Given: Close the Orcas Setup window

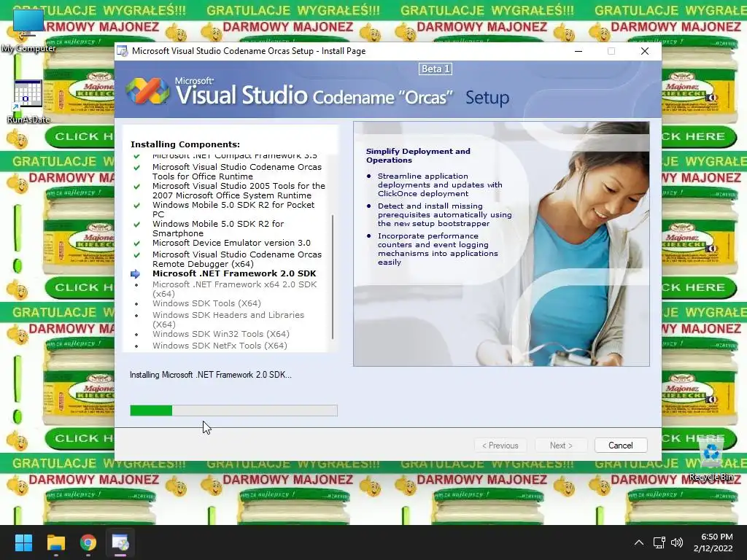Looking at the screenshot, I should pyautogui.click(x=645, y=51).
